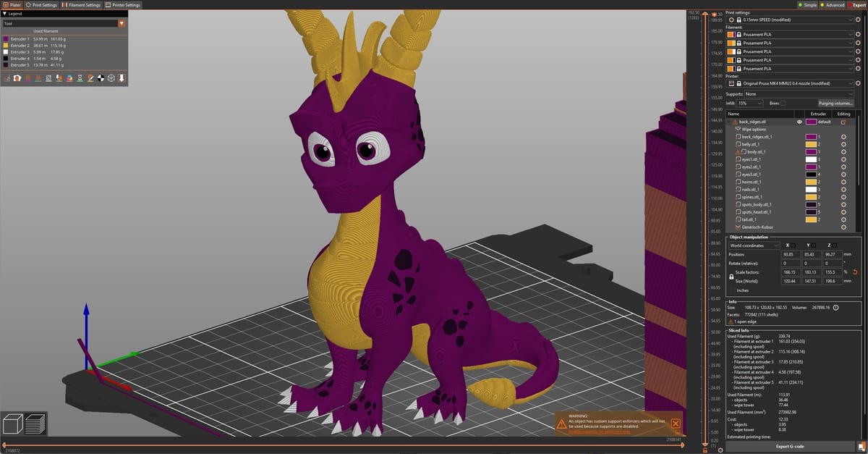Toggle the center of gravity black-white circle icon

click(101, 77)
